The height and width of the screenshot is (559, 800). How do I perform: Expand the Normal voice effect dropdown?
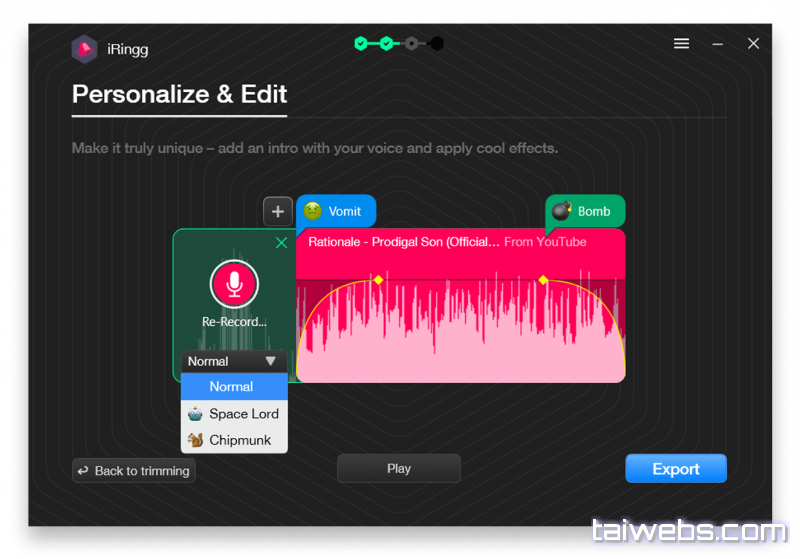coord(234,361)
